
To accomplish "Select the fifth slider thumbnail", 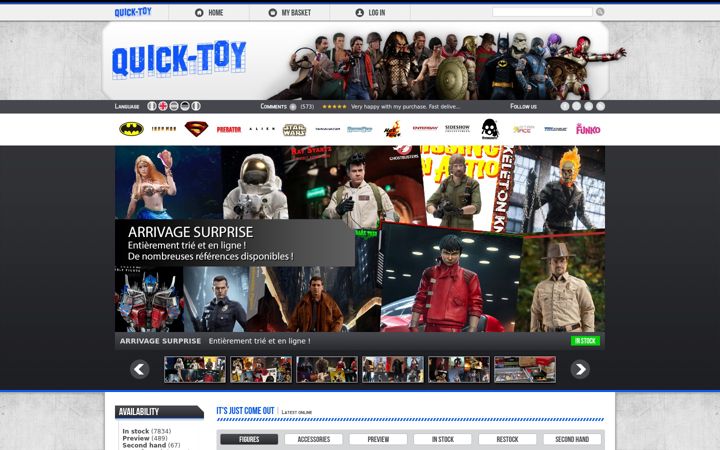I will [x=459, y=369].
